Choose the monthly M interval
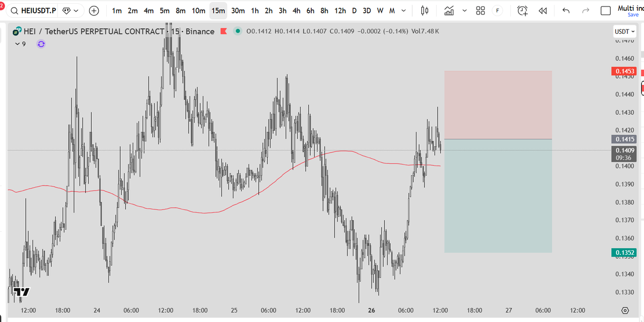The height and width of the screenshot is (322, 644). (x=392, y=11)
